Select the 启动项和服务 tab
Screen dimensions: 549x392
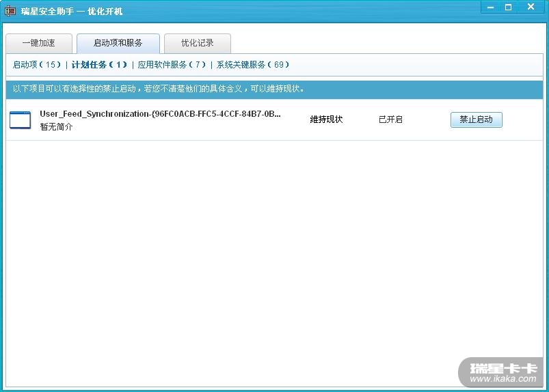[x=118, y=43]
